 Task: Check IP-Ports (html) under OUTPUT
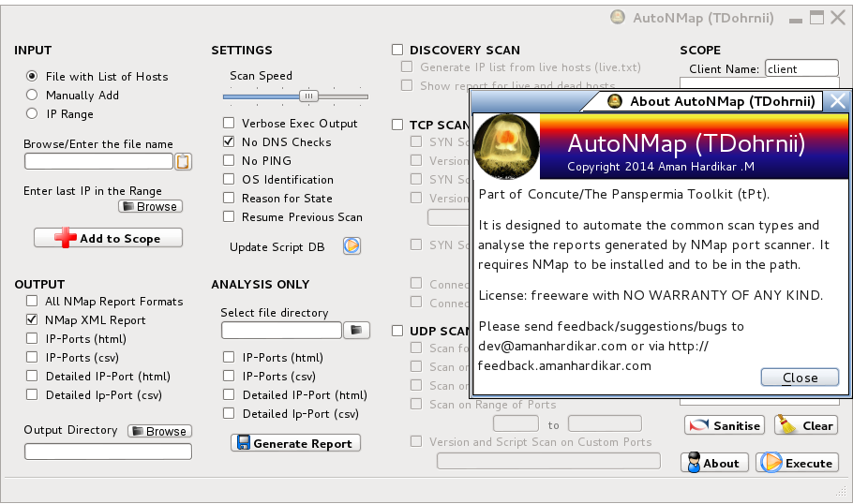32,338
